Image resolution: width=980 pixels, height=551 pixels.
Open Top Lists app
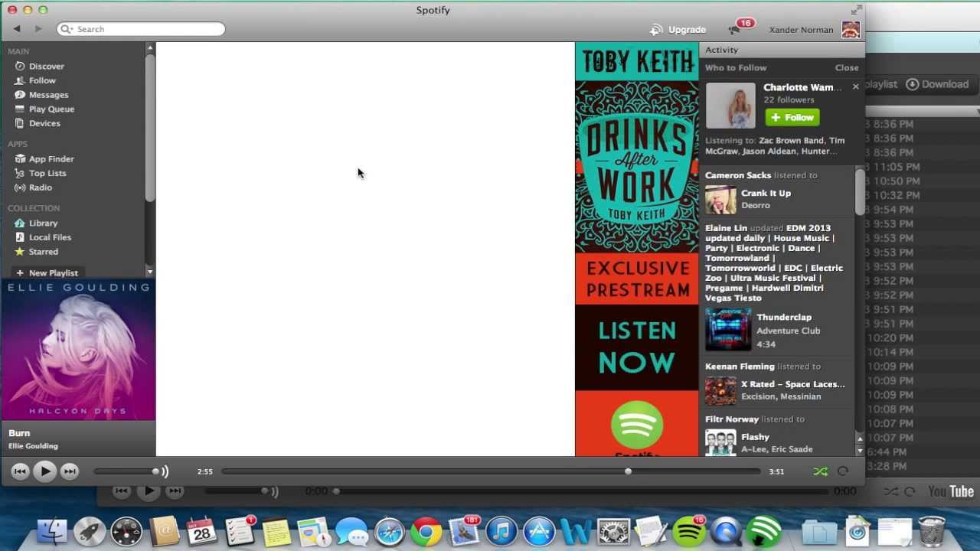click(47, 174)
